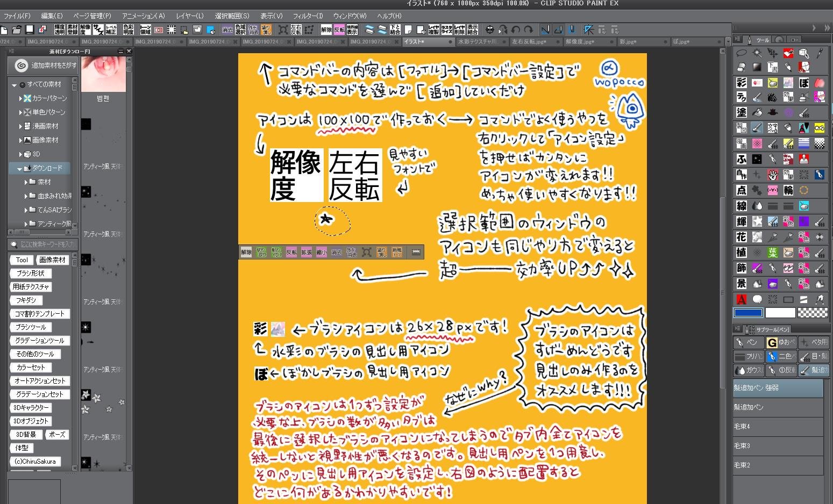This screenshot has height=504, width=833.
Task: Expand the 画像素材 folder
Action: pyautogui.click(x=20, y=140)
